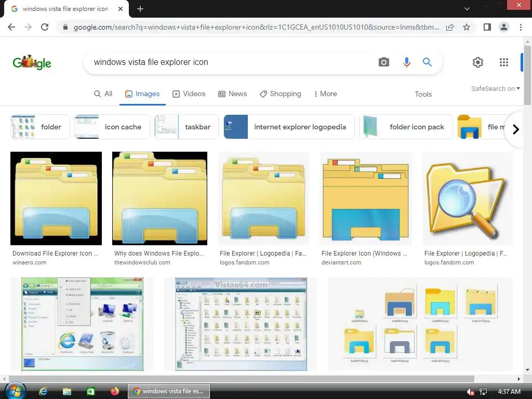Filter results by folder chip
This screenshot has width=532, height=399.
tap(40, 127)
